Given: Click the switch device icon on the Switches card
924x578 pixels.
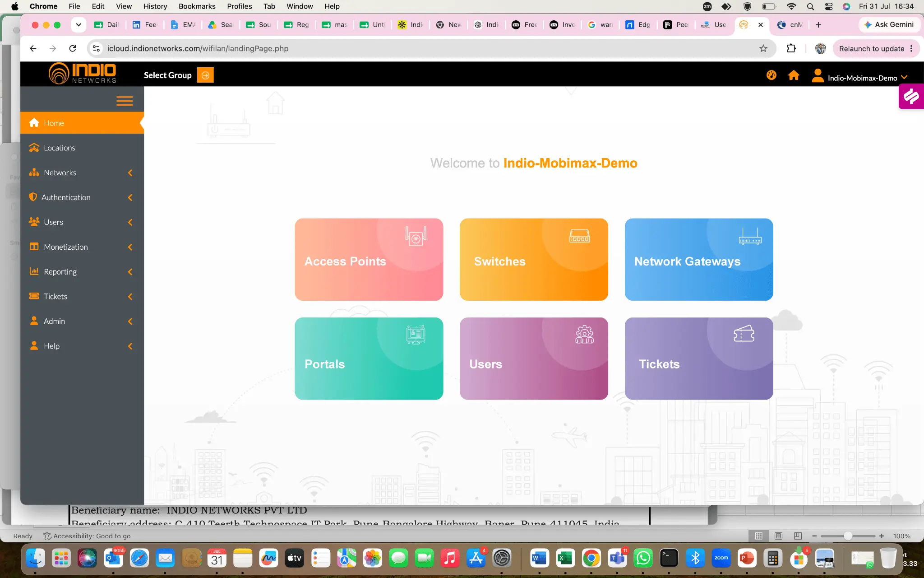Looking at the screenshot, I should (x=580, y=236).
